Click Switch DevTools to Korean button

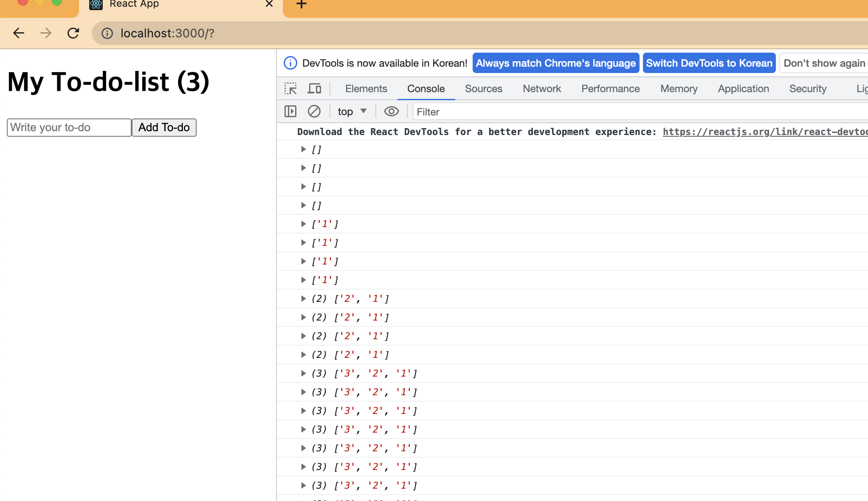tap(709, 63)
